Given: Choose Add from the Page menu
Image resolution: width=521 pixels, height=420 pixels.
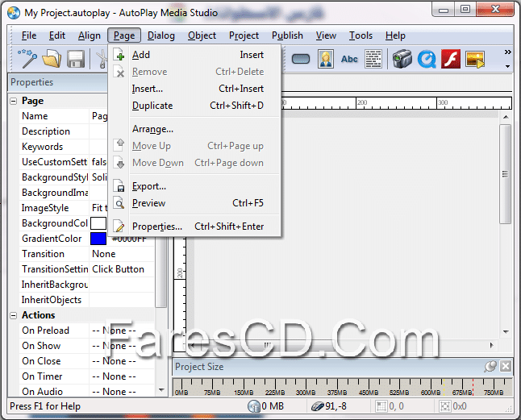Looking at the screenshot, I should [x=195, y=55].
